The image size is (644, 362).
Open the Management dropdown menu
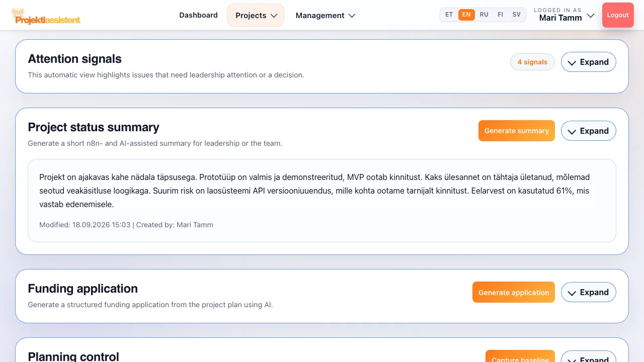pos(325,15)
